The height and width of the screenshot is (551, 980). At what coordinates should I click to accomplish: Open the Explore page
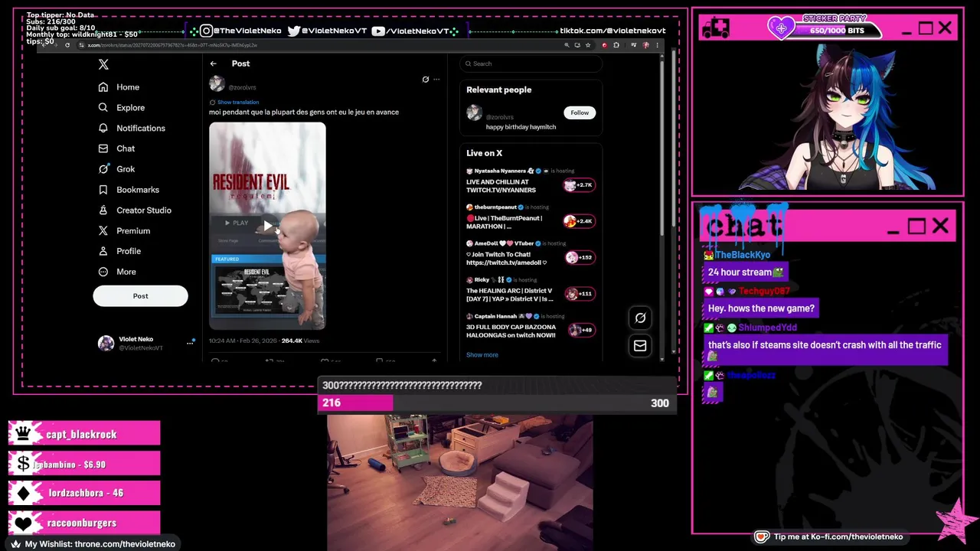121,108
